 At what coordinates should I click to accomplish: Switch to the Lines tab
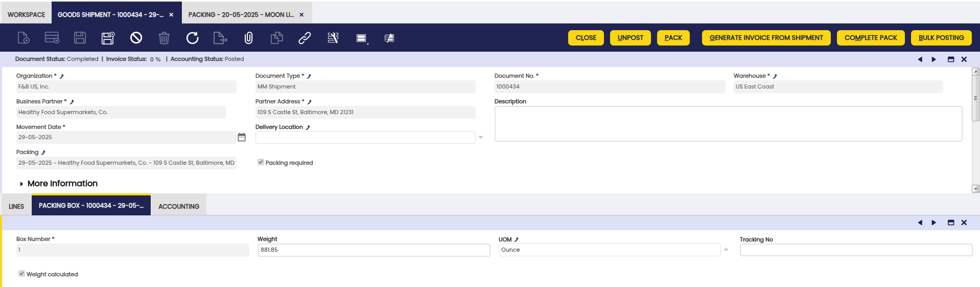click(x=16, y=206)
